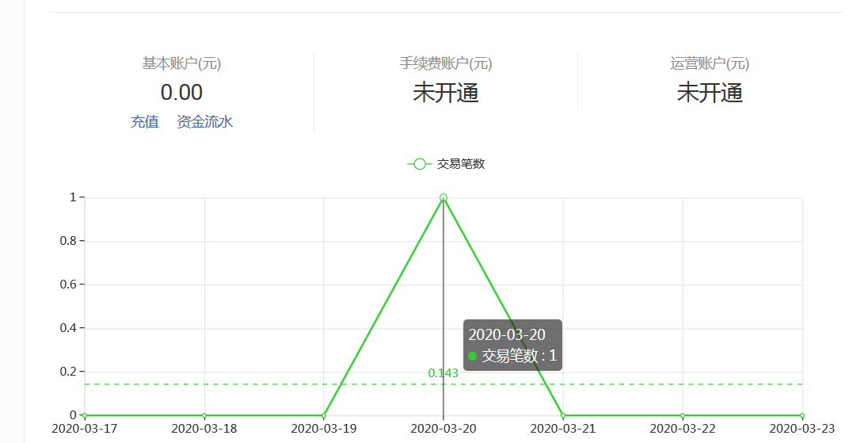Toggle the 交易笔数 legend series

point(446,164)
